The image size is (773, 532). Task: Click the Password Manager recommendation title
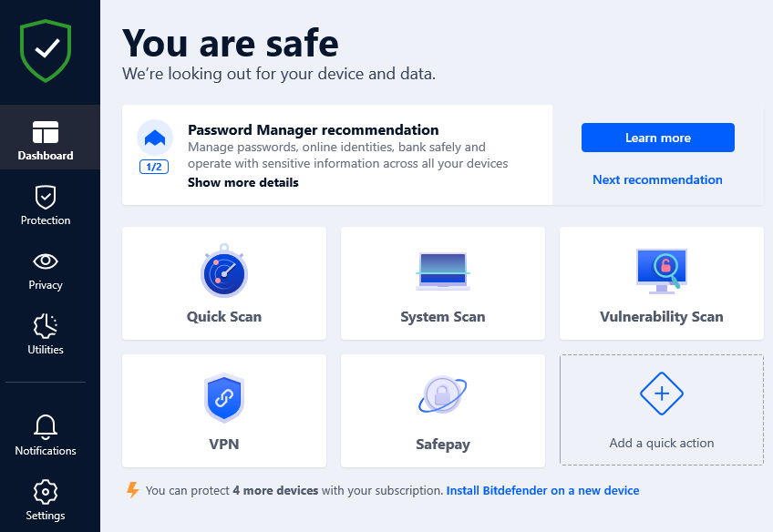pyautogui.click(x=313, y=130)
